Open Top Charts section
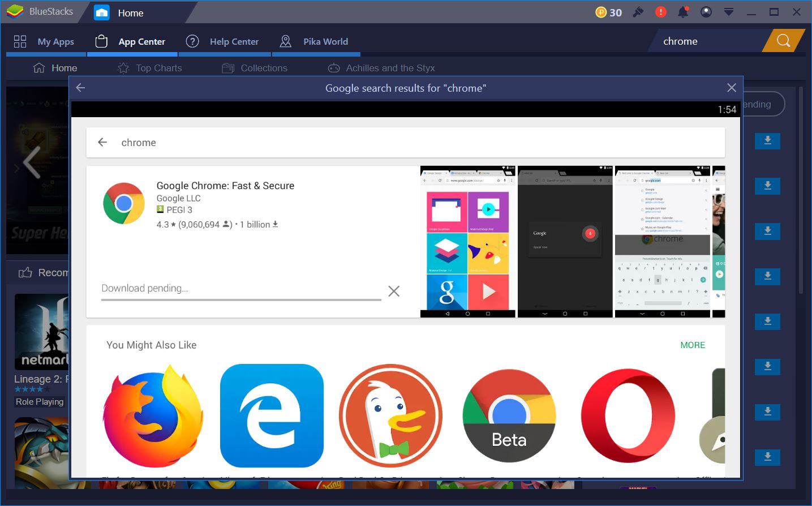Image resolution: width=812 pixels, height=506 pixels. pos(150,68)
